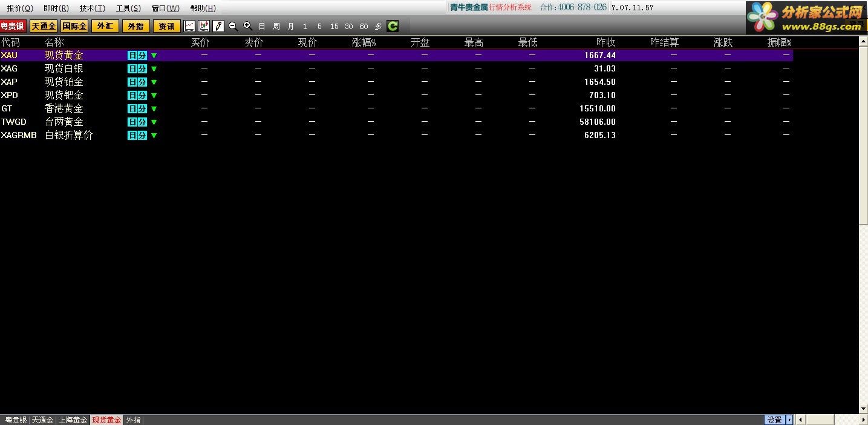Select the XAG 现货白银 row
The width and height of the screenshot is (868, 425).
point(396,68)
